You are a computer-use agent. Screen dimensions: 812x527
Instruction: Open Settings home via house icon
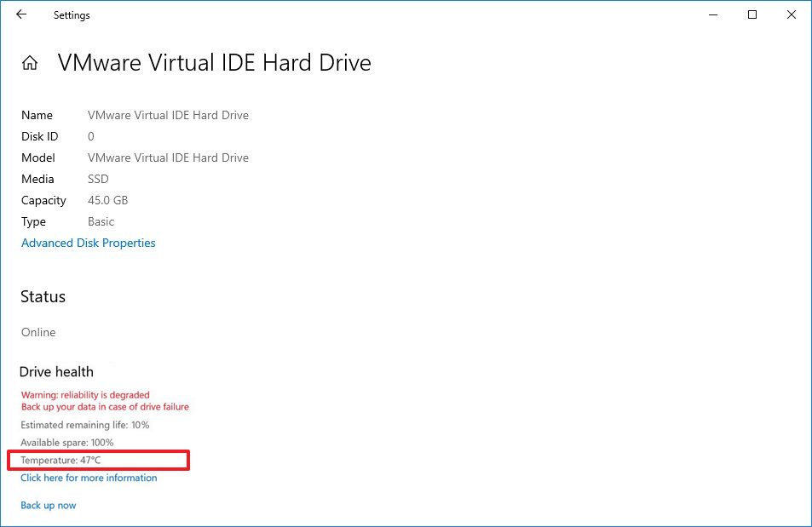[30, 63]
